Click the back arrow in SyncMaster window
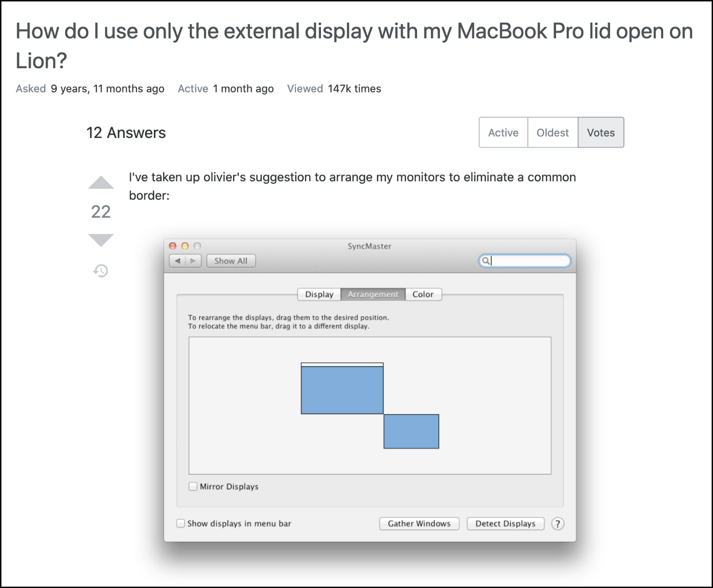This screenshot has height=588, width=713. click(177, 261)
